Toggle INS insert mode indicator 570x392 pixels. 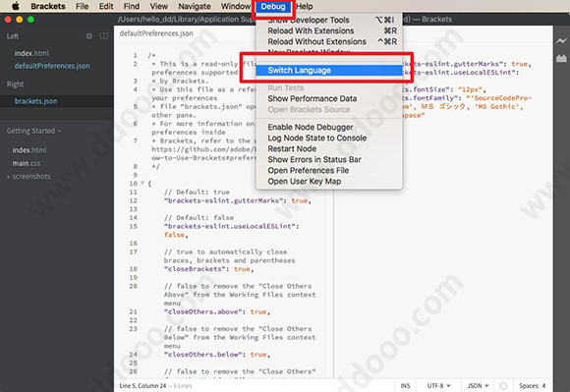coord(405,385)
